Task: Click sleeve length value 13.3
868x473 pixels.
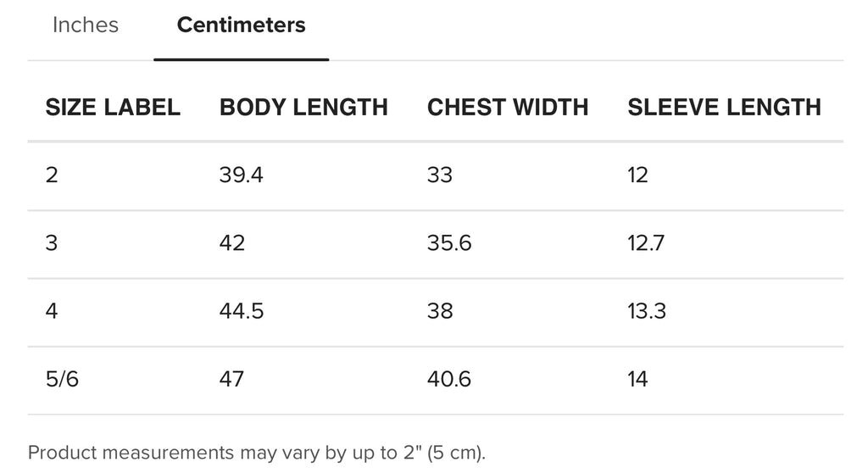Action: 647,311
